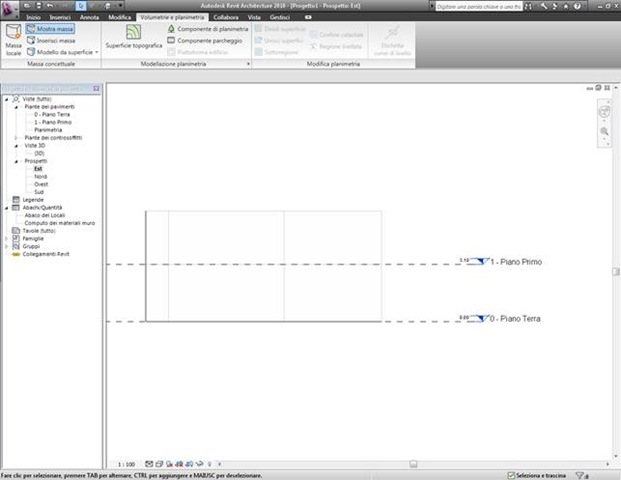Switch to the Annota ribbon tab

tap(89, 17)
